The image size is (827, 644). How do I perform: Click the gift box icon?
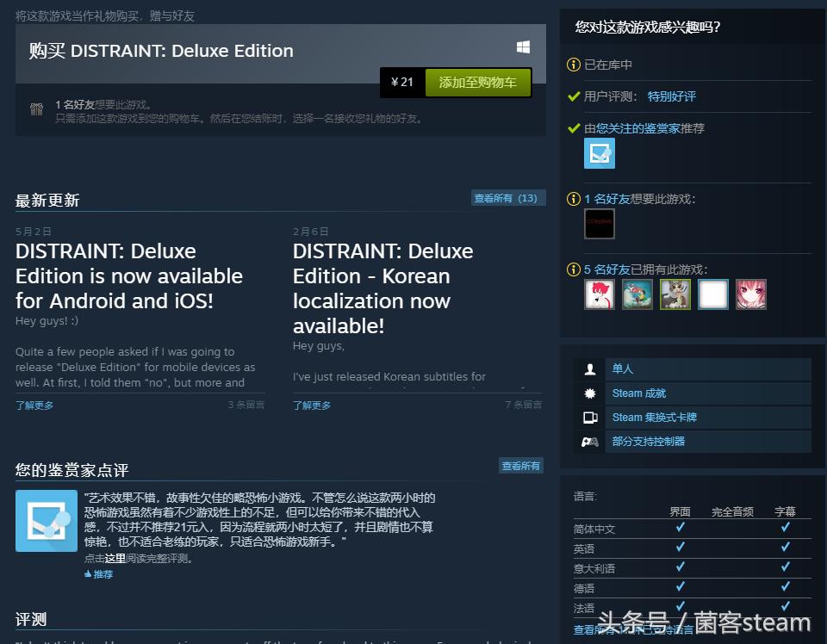[36, 109]
